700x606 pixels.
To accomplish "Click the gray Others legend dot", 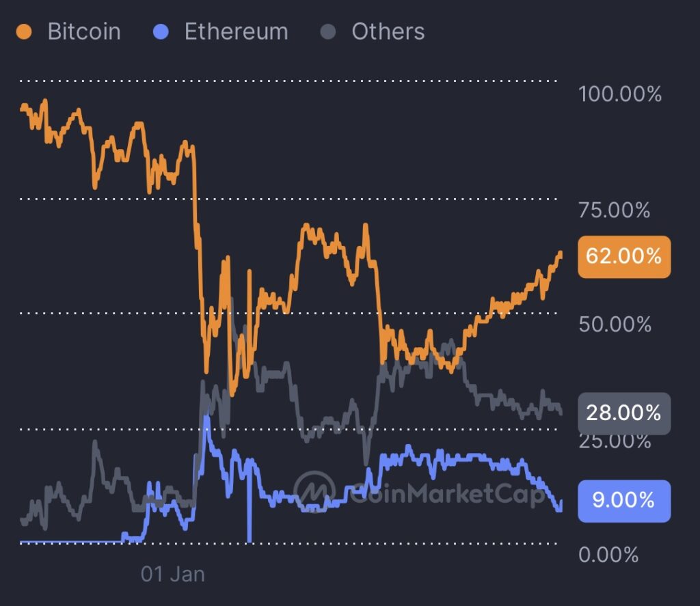I will click(329, 31).
